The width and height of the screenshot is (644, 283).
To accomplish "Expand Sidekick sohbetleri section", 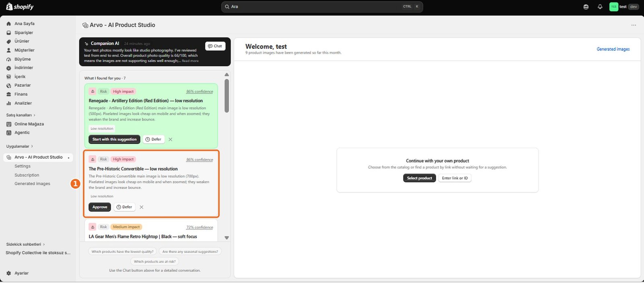I will pos(25,244).
